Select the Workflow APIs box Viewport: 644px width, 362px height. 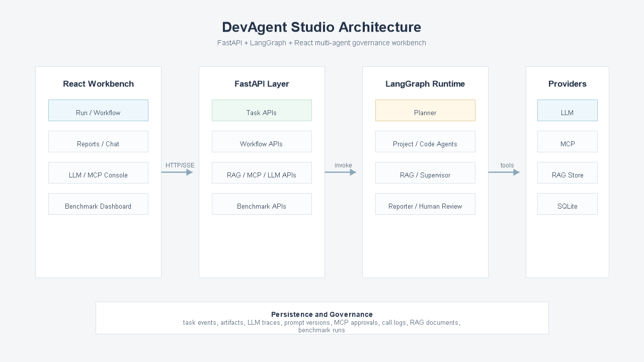[262, 141]
